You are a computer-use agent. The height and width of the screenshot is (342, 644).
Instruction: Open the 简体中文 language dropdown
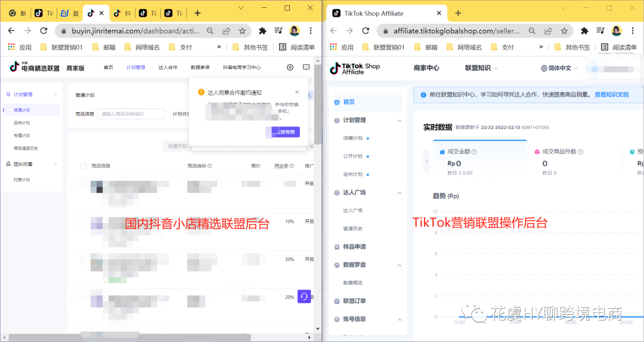(559, 68)
